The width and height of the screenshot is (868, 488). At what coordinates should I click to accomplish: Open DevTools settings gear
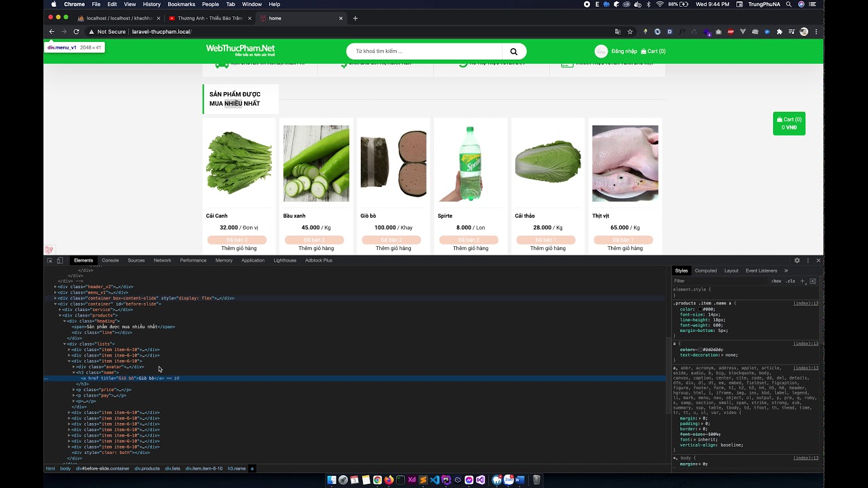797,260
